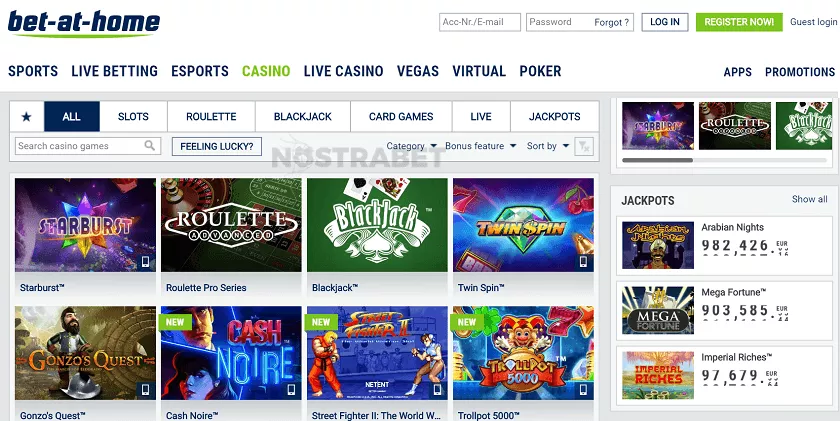Switch to the SLOTS tab
Image resolution: width=840 pixels, height=421 pixels.
click(133, 116)
